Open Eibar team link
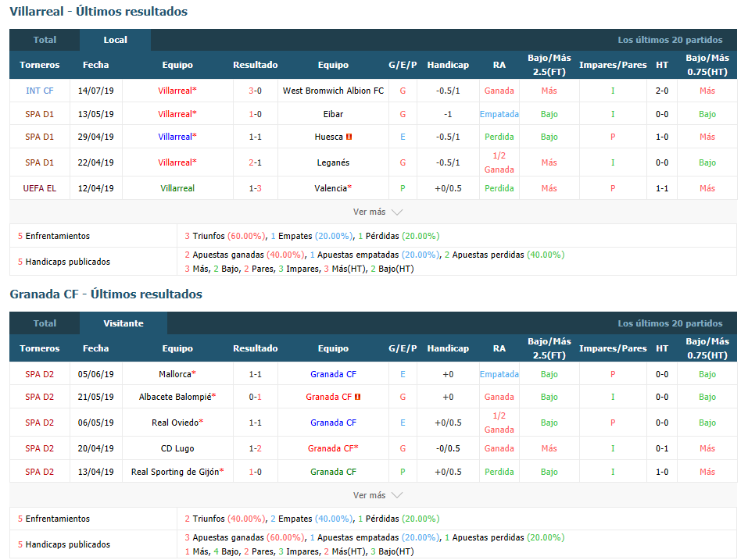This screenshot has width=748, height=560. pos(333,114)
